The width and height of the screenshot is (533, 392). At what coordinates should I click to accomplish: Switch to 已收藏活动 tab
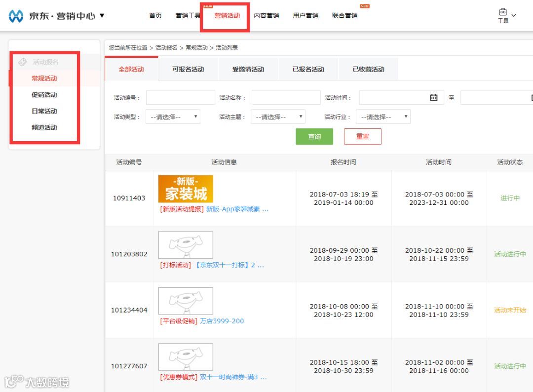click(x=369, y=69)
